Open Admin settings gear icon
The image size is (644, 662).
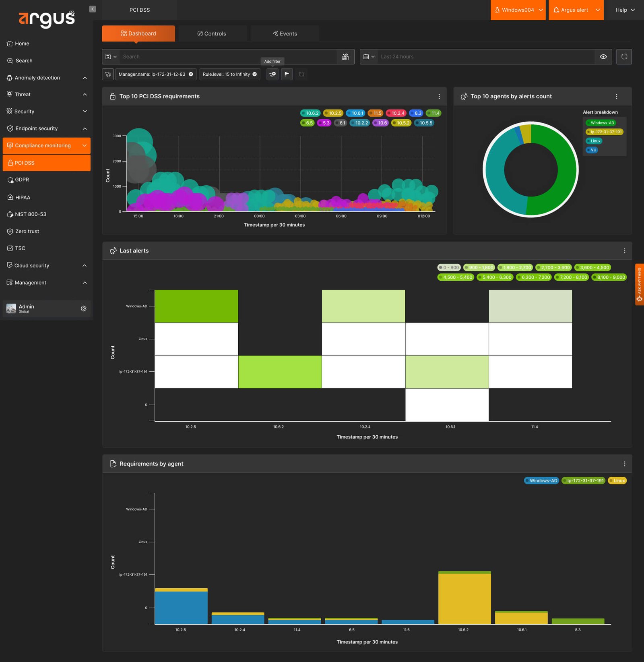click(x=84, y=308)
